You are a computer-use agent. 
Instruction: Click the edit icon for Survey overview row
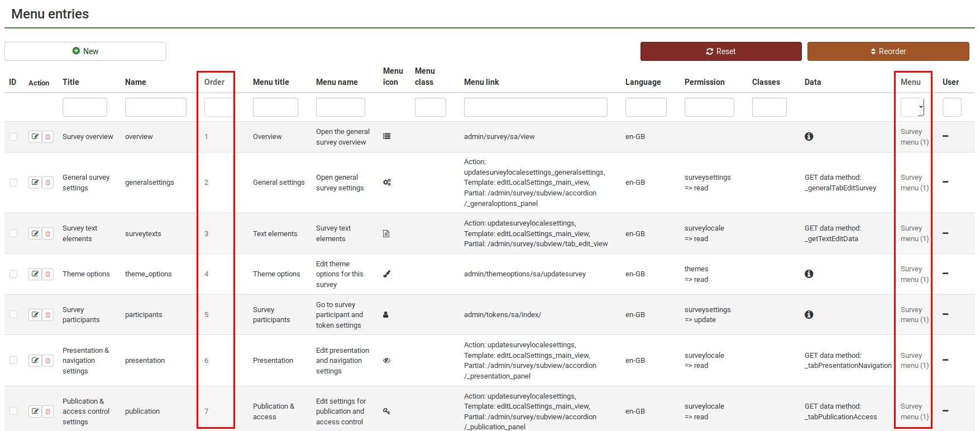(x=35, y=137)
